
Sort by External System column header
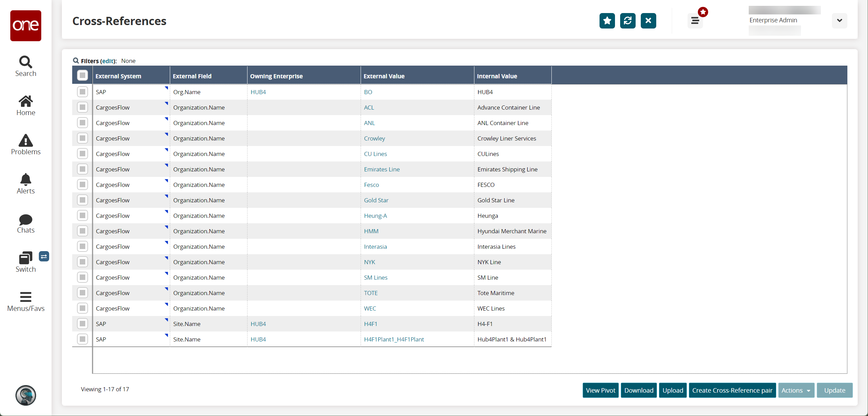[131, 76]
